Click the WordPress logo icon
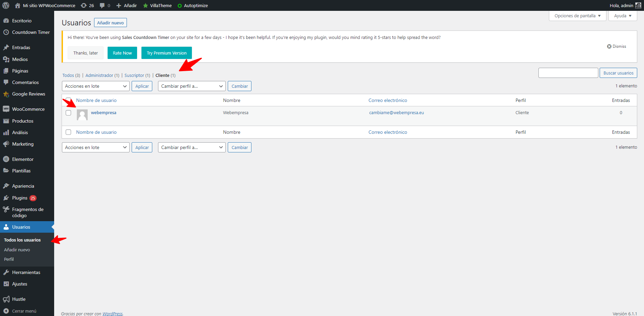 pos(6,5)
